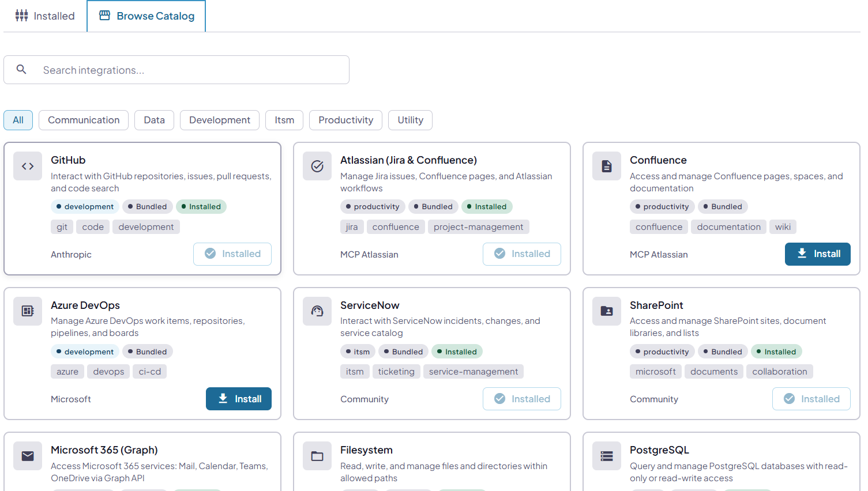Viewport: 868px width, 491px height.
Task: Click the Atlassian checkmark circle icon
Action: [317, 166]
